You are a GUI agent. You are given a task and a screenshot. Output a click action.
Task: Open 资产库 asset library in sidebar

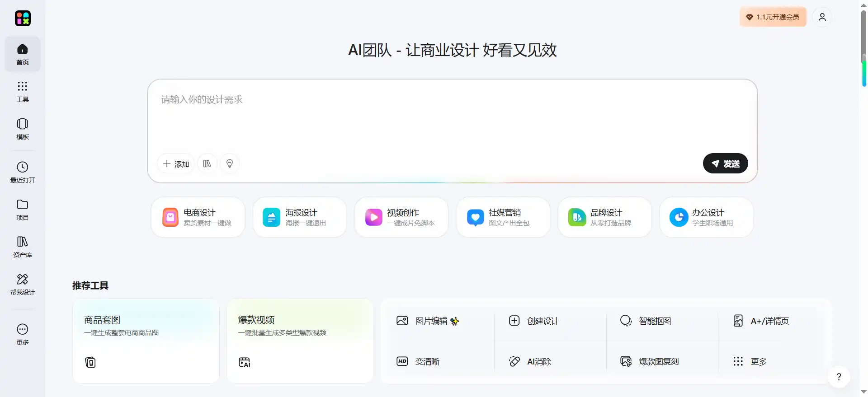pos(23,247)
